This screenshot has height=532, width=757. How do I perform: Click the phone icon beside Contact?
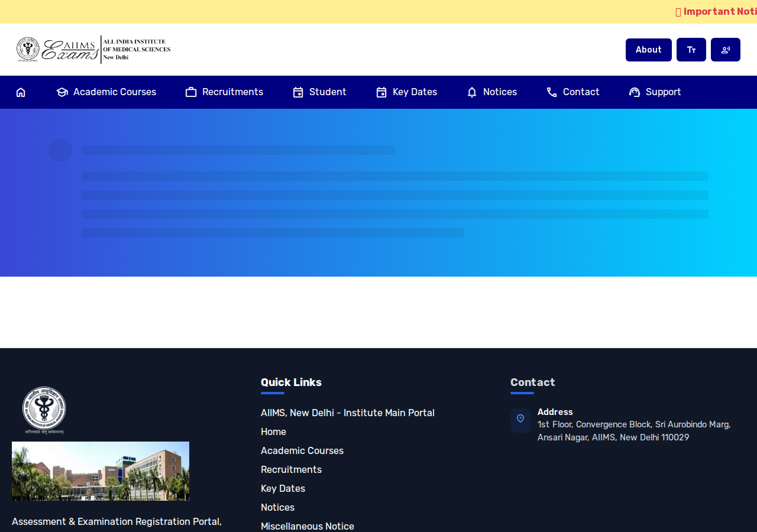552,92
